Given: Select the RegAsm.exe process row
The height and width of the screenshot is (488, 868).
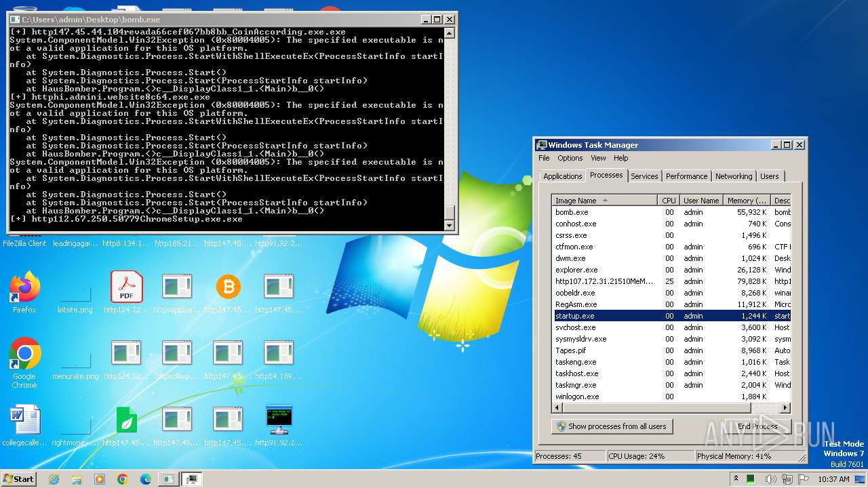Looking at the screenshot, I should (x=671, y=304).
